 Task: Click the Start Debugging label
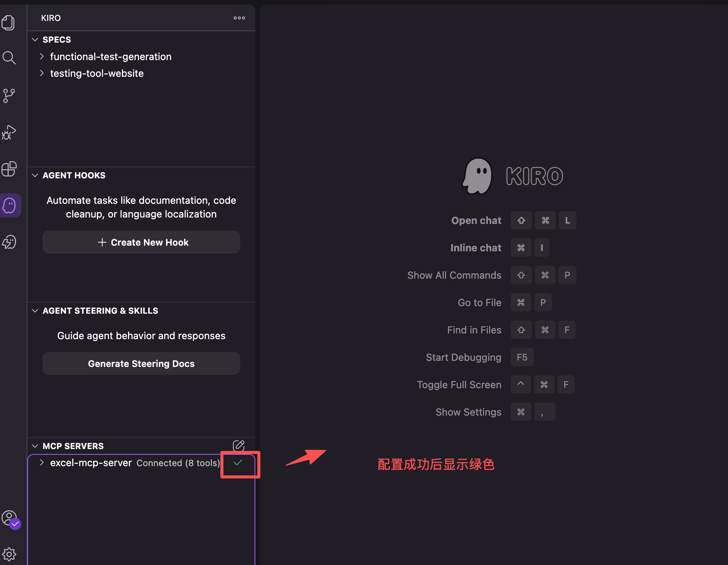pyautogui.click(x=464, y=357)
